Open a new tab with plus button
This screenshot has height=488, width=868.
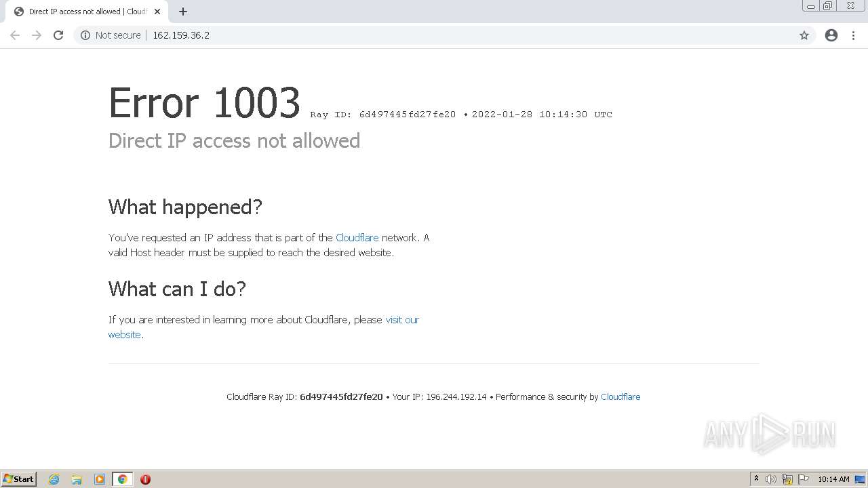point(183,12)
